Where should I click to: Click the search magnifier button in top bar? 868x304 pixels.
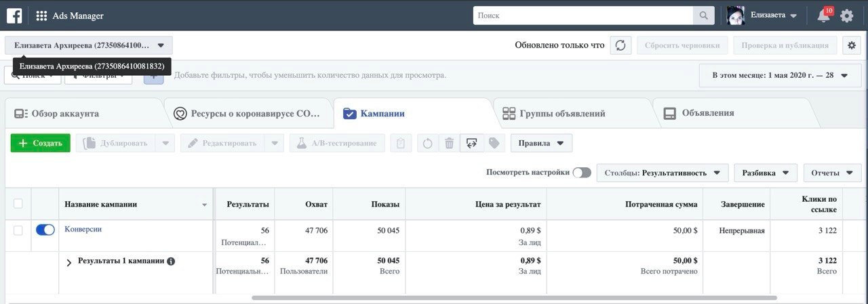[703, 16]
